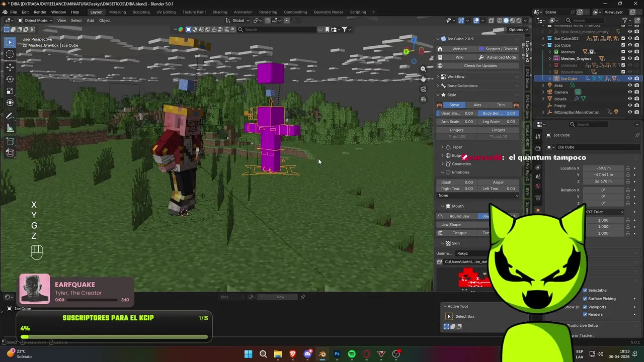Screen dimensions: 644x362
Task: Open the Render menu
Action: point(40,12)
